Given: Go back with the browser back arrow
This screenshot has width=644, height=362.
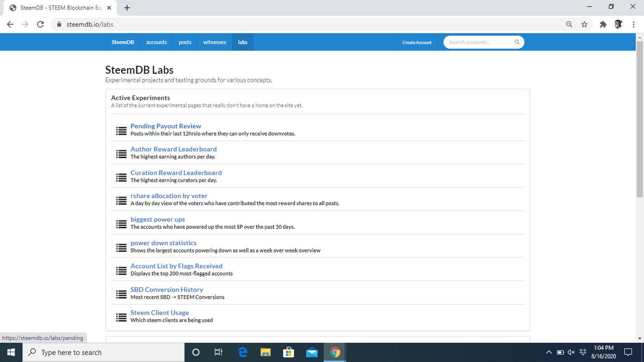Looking at the screenshot, I should pyautogui.click(x=10, y=24).
